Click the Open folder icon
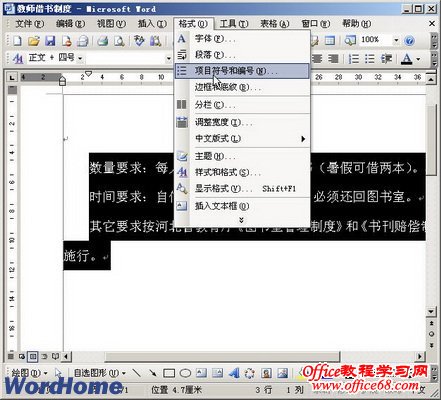This screenshot has height=400, width=441. 34,41
